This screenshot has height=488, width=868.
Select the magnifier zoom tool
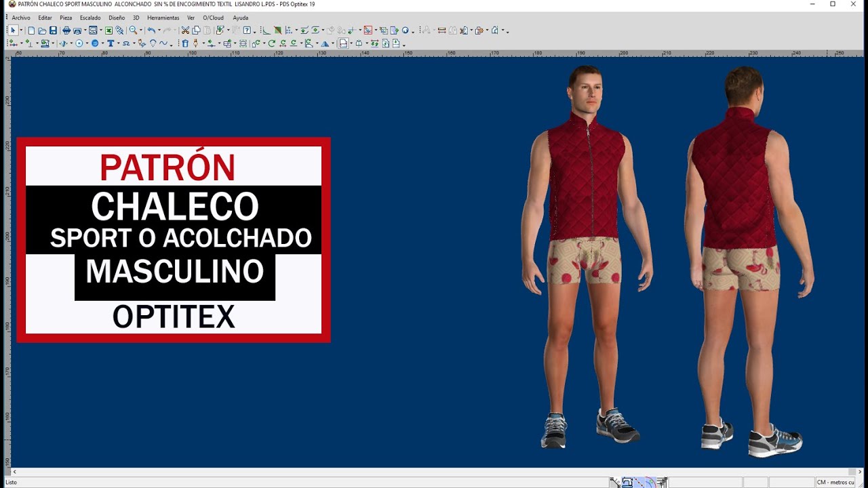133,30
